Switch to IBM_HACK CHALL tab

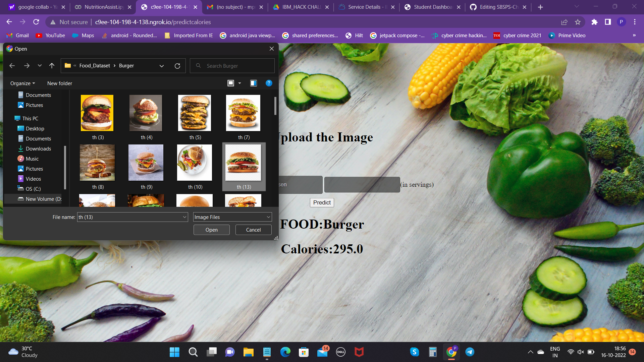[301, 7]
